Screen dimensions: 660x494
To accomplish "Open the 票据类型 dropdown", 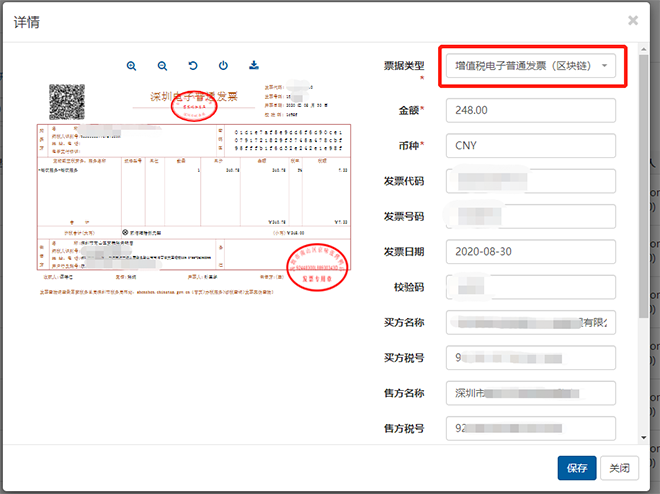I will tap(531, 66).
